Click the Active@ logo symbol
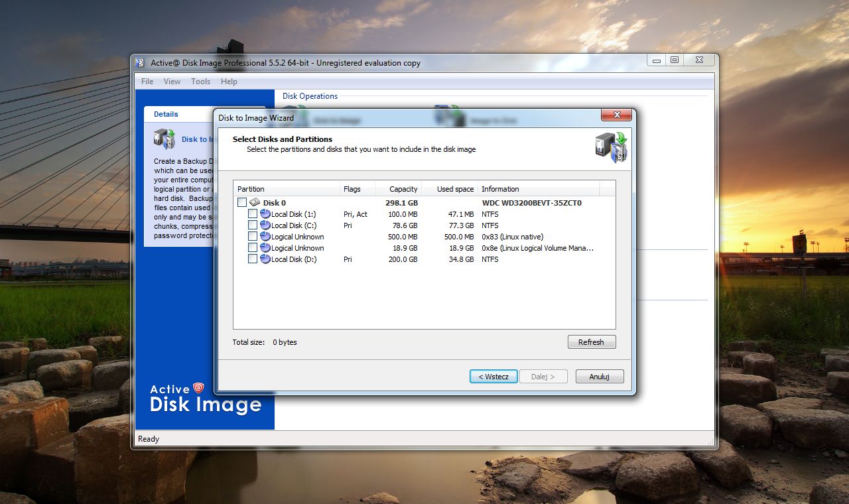The height and width of the screenshot is (504, 849). coord(198,389)
